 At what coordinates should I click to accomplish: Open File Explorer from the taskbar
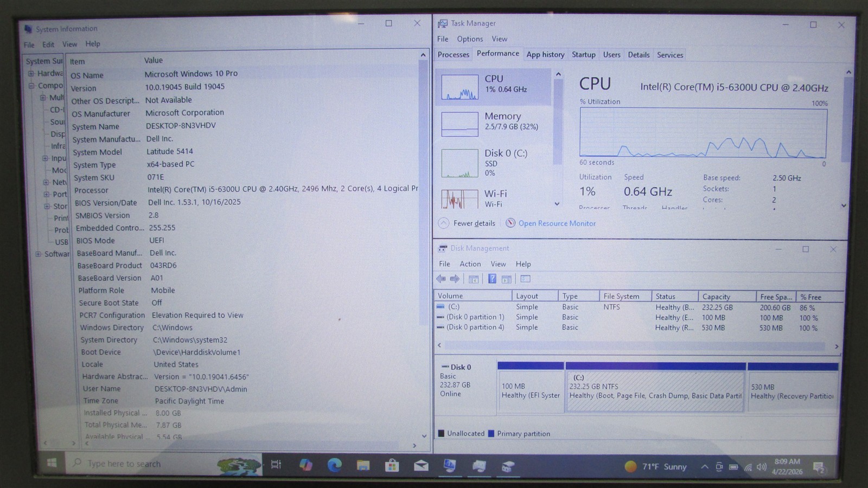[x=363, y=465]
